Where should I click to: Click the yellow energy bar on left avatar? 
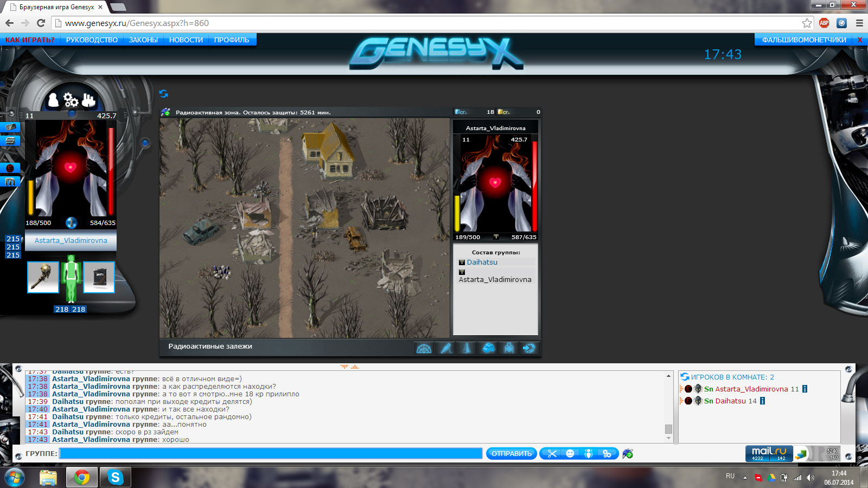tap(31, 197)
